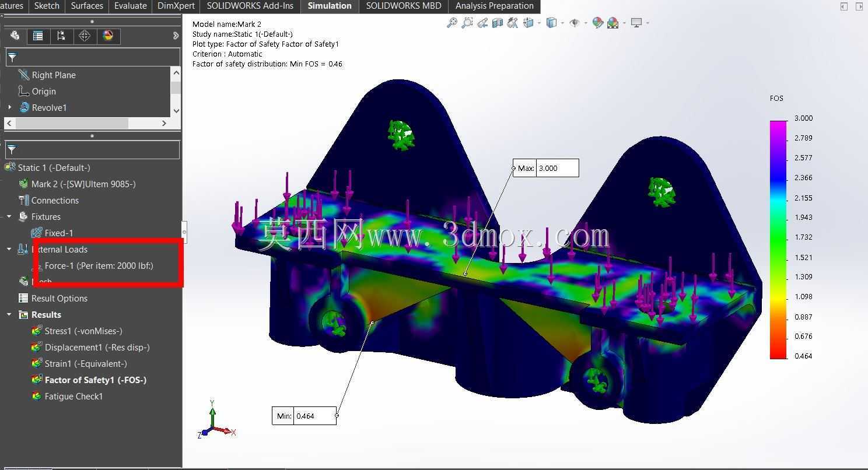Open the View Settings dropdown arrow

[x=647, y=23]
